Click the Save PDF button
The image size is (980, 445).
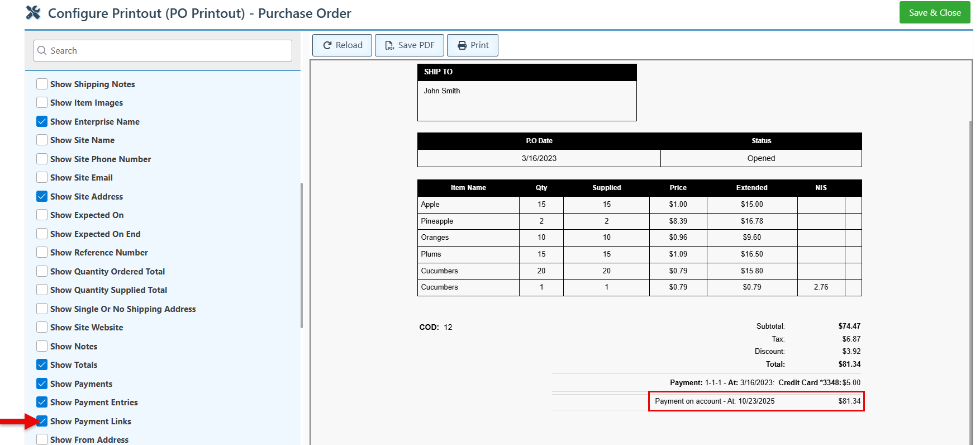click(x=409, y=45)
